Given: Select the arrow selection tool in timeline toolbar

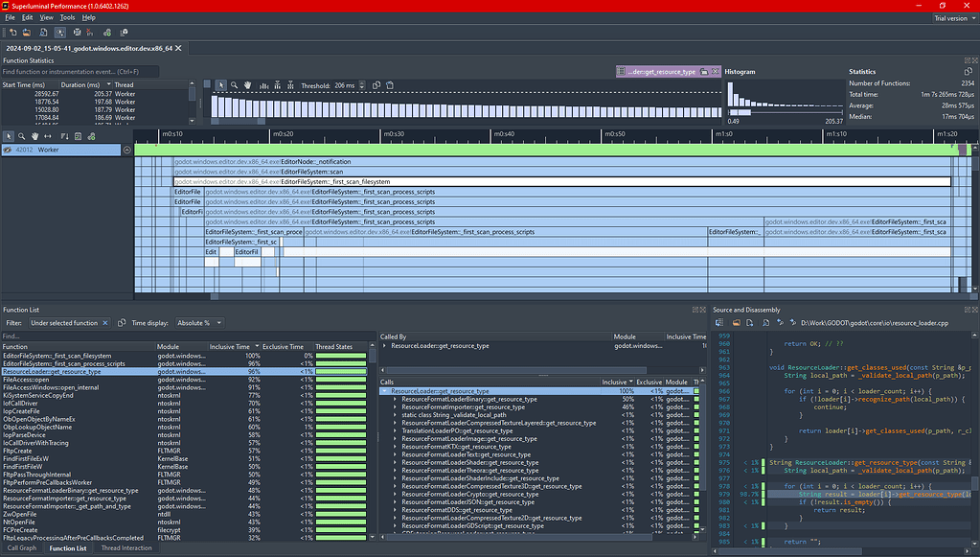Looking at the screenshot, I should [221, 85].
